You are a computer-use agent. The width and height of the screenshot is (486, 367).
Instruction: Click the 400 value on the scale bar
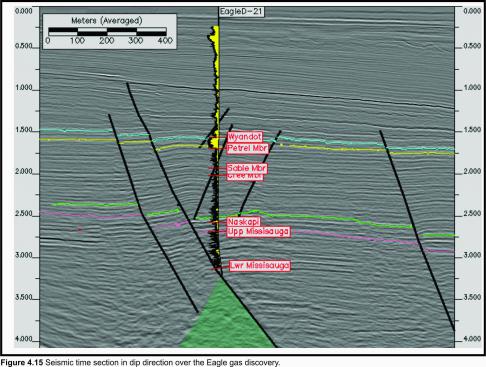click(165, 41)
